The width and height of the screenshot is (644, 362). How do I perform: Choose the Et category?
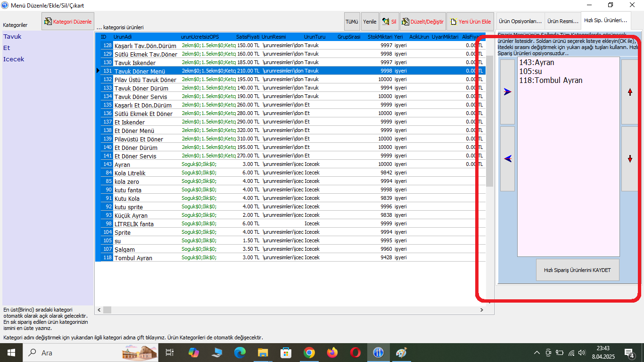(x=7, y=48)
